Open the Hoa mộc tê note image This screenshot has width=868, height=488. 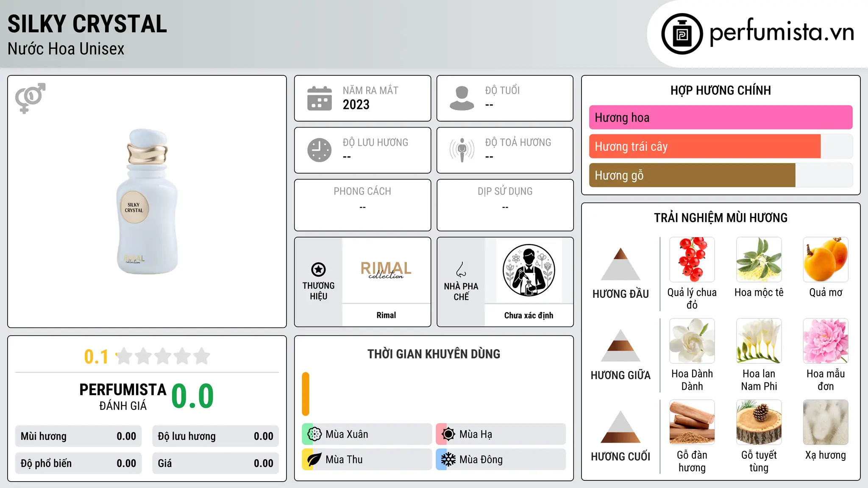click(759, 260)
